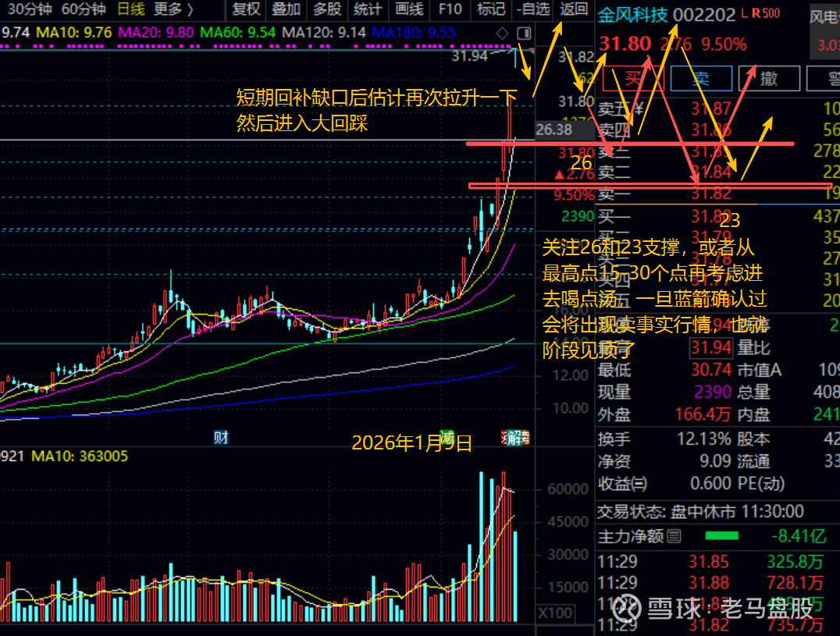Click the 量比 label
Image resolution: width=840 pixels, height=636 pixels.
(x=753, y=348)
